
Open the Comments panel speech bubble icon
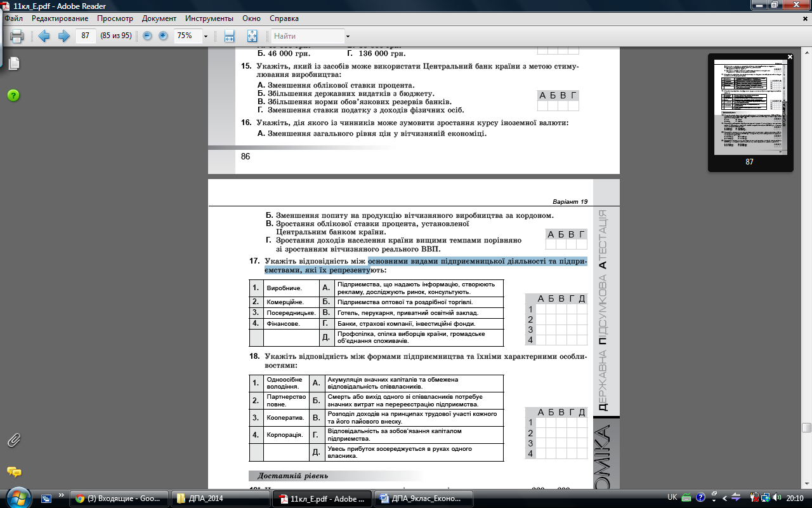click(13, 472)
